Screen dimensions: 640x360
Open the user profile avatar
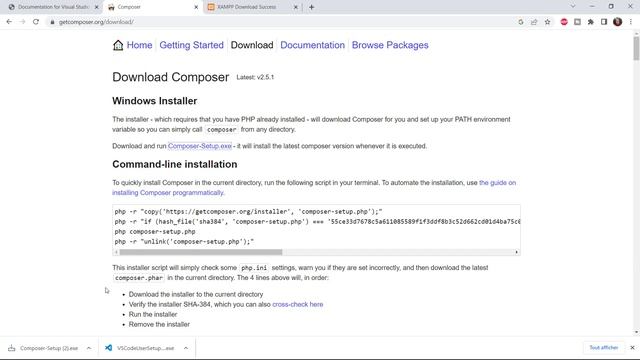pos(618,22)
